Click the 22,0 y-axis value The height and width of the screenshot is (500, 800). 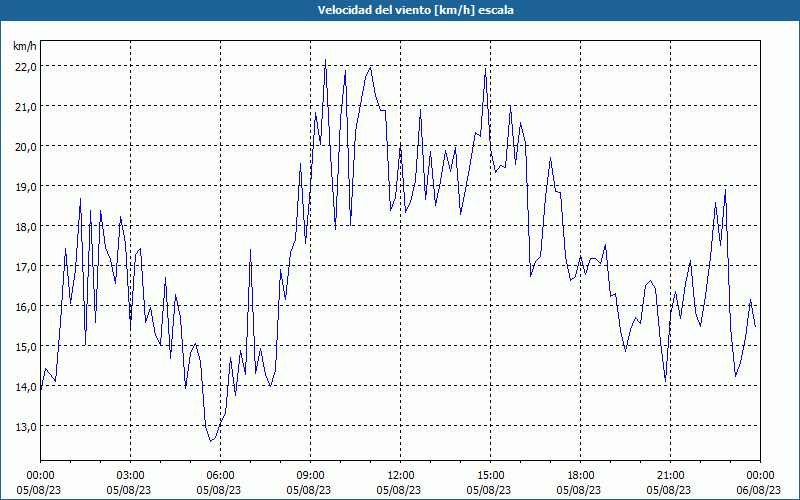pos(26,67)
